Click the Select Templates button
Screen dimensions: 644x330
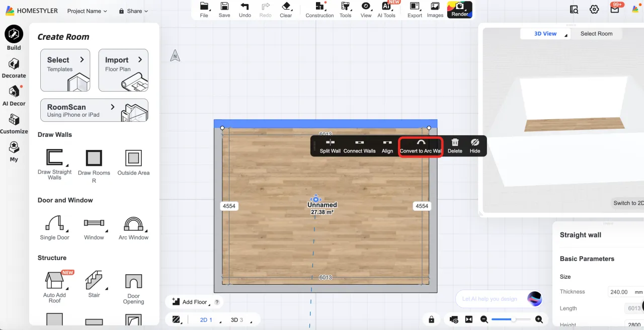point(65,70)
